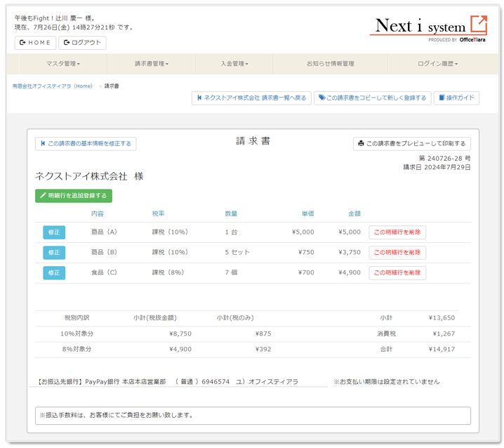
Task: Delete the 食品（C）detail row
Action: [x=397, y=272]
